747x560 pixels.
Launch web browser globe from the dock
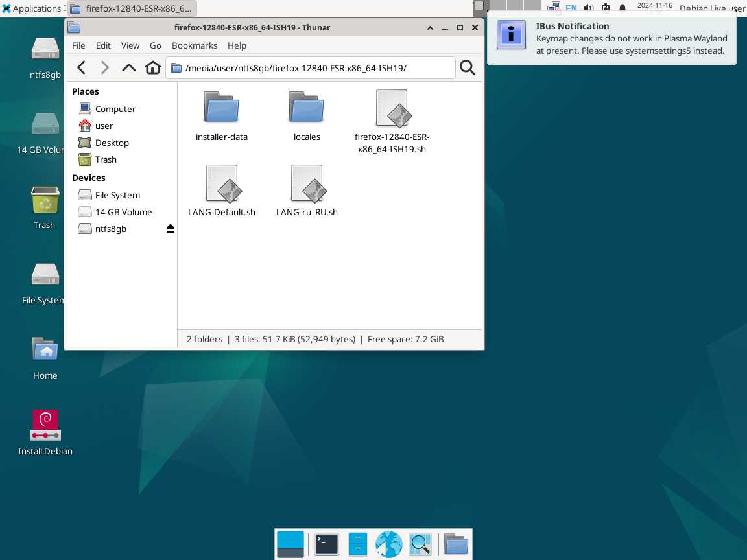point(389,544)
